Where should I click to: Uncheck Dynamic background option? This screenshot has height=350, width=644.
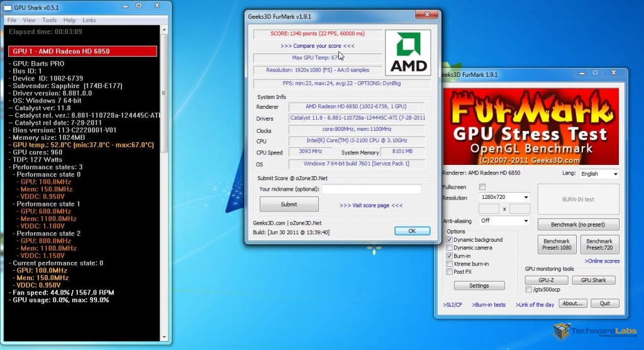(449, 239)
